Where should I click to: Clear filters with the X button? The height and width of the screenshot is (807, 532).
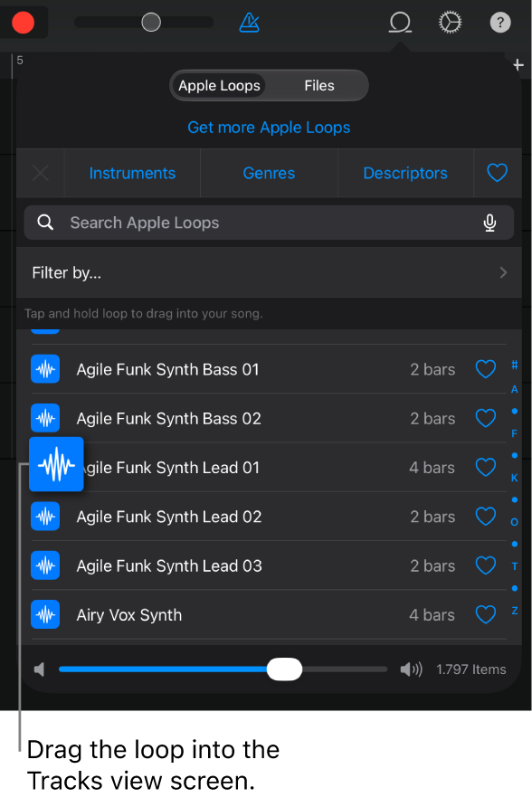tap(40, 173)
